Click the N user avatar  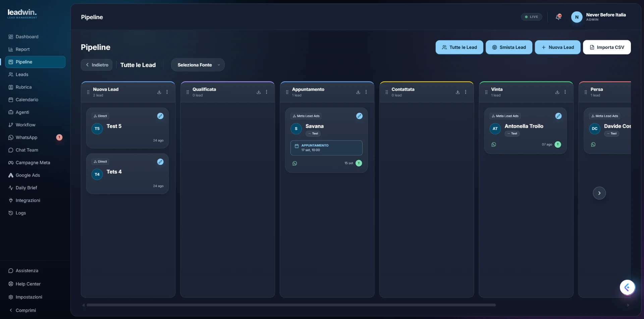pyautogui.click(x=577, y=17)
